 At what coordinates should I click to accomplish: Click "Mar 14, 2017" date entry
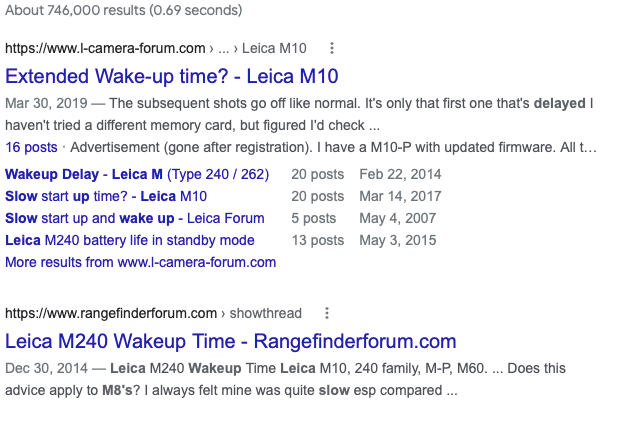(399, 196)
